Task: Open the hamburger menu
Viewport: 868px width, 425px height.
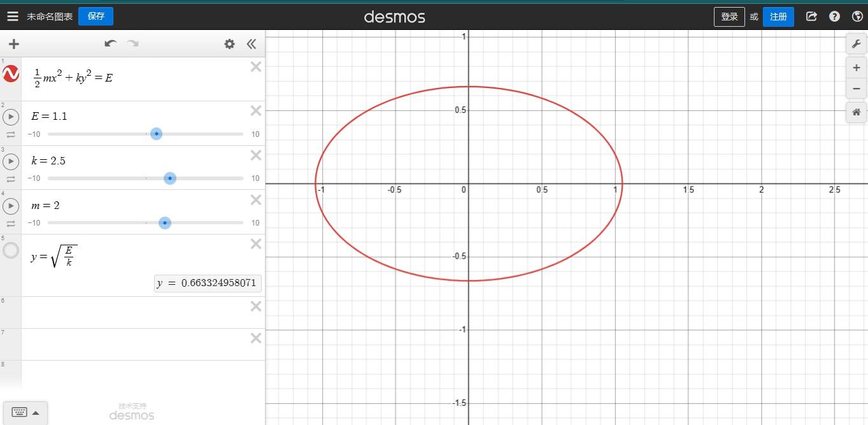Action: [13, 17]
